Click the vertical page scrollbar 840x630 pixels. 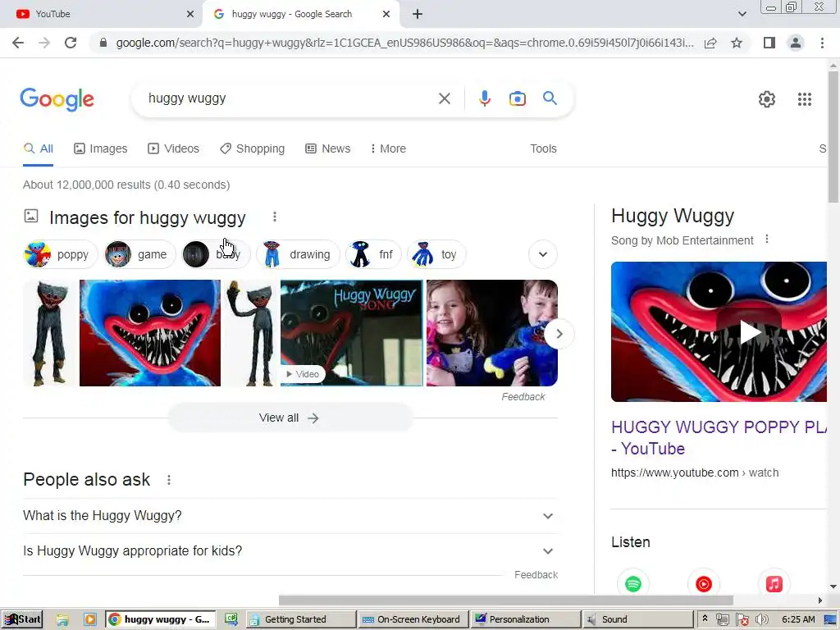tap(833, 137)
